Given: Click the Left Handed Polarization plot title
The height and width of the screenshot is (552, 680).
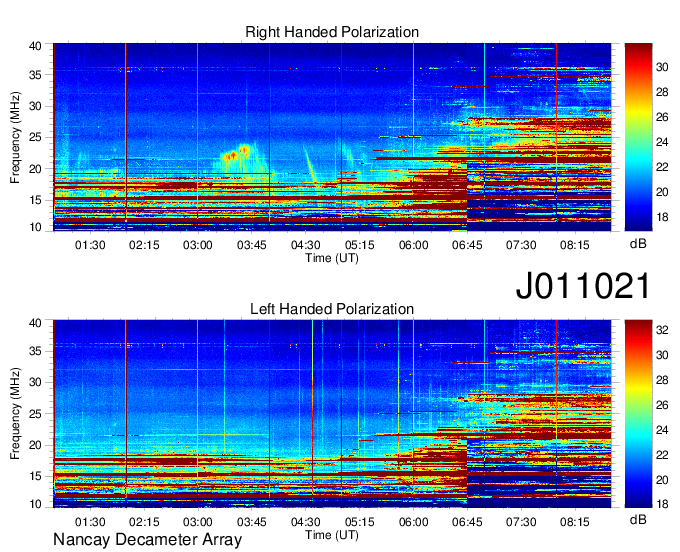Looking at the screenshot, I should (x=332, y=309).
